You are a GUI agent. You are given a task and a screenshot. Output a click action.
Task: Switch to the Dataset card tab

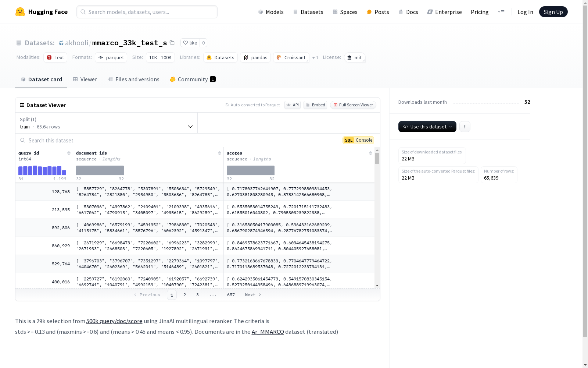click(x=41, y=79)
